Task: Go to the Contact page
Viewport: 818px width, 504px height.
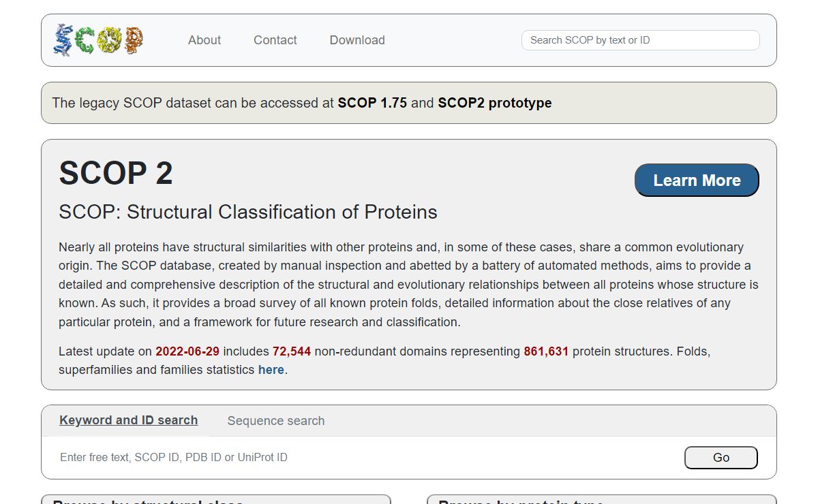Action: [x=275, y=40]
